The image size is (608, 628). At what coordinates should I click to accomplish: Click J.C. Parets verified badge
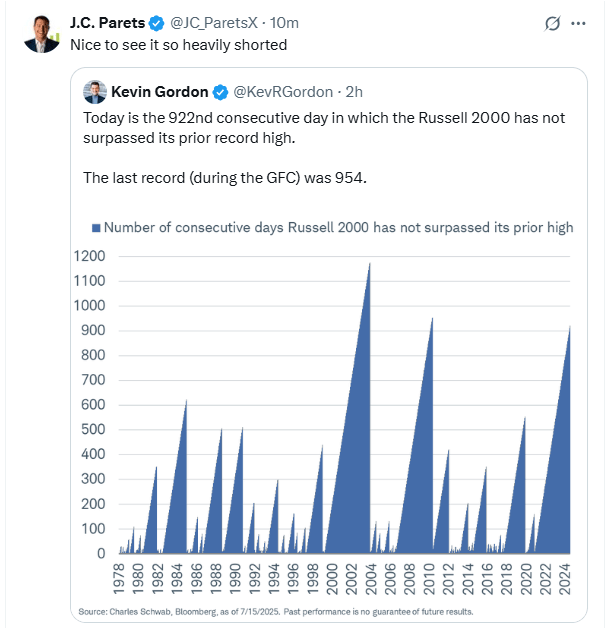click(157, 23)
